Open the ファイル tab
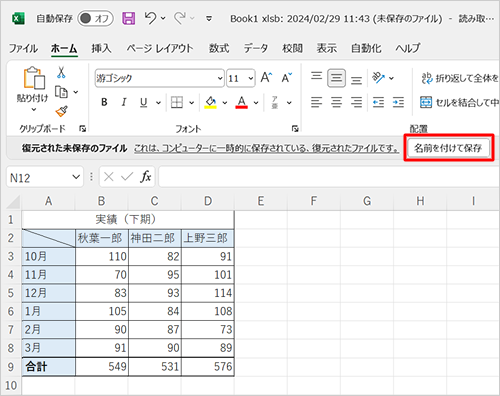 tap(23, 48)
